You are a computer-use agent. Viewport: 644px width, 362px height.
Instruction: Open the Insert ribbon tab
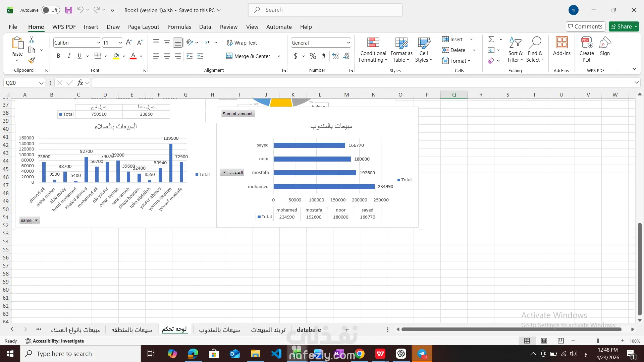[91, 27]
